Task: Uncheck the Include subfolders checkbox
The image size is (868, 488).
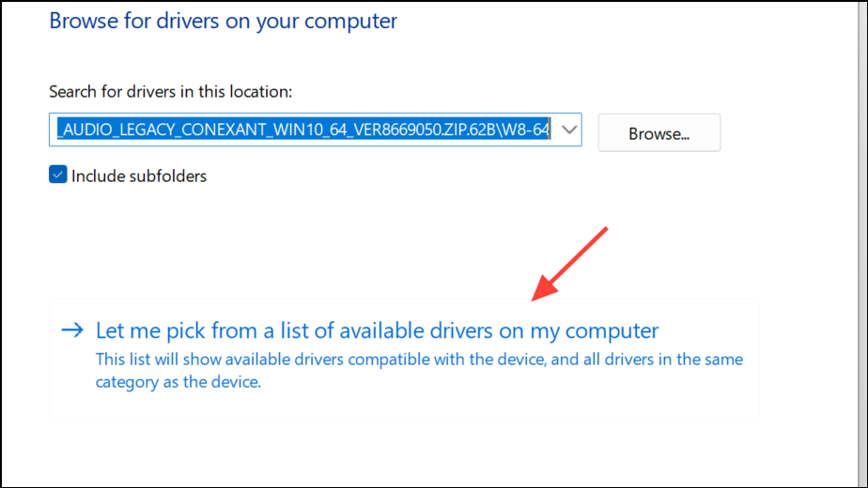Action: coord(58,175)
